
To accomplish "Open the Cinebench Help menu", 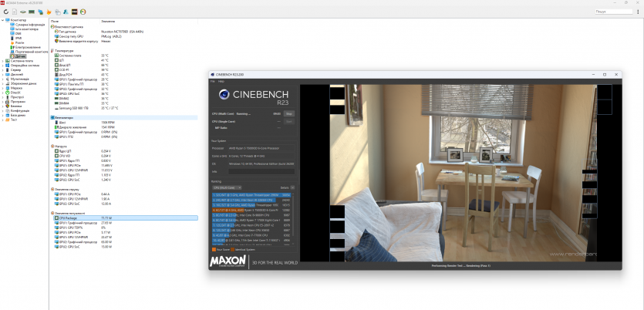I will point(221,81).
